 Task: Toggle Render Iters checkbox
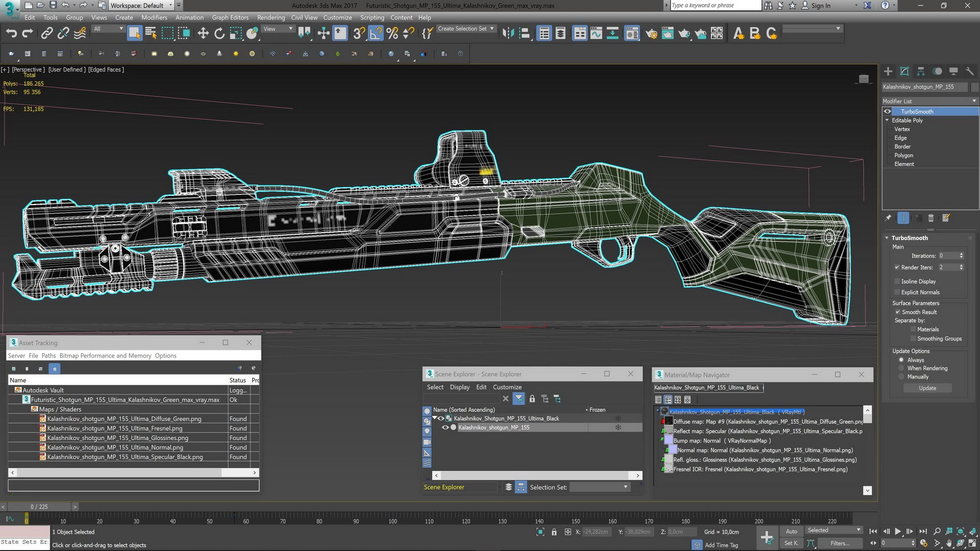(x=897, y=267)
